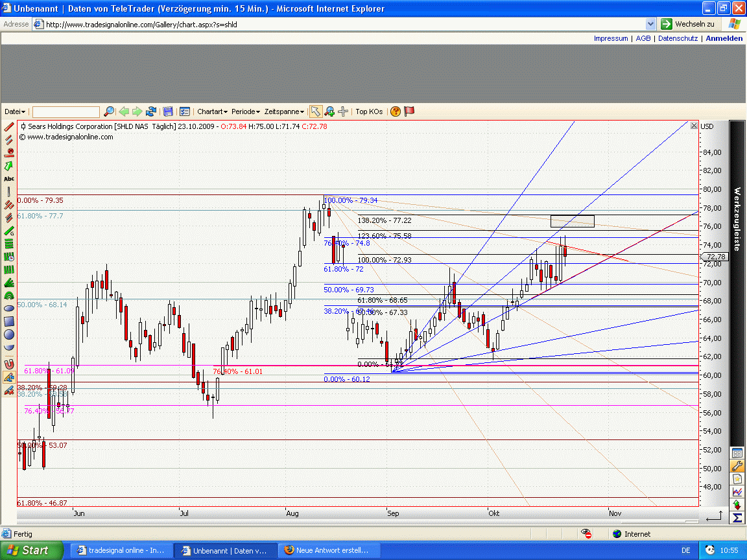
Task: Open the Sigma formula icon
Action: [737, 518]
